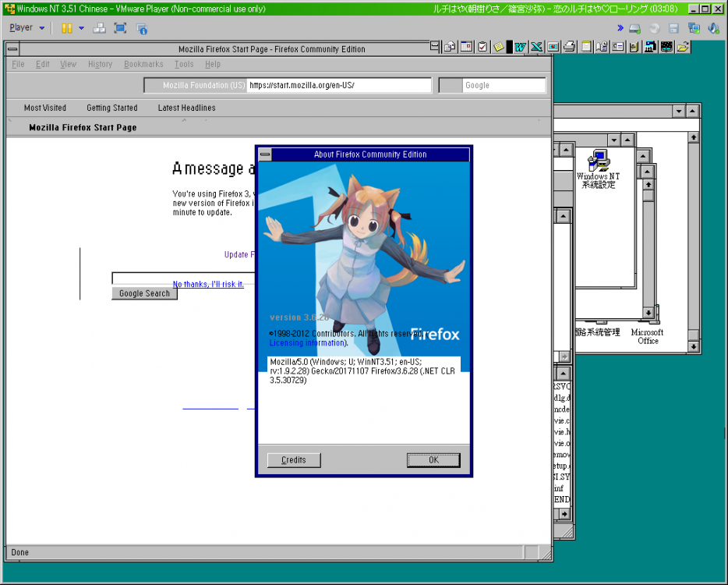Click the VMware fullscreen mode icon

[x=120, y=28]
